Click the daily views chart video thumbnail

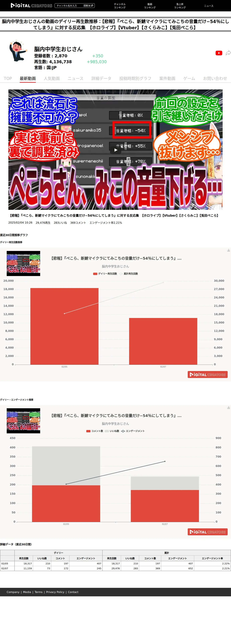tap(23, 263)
